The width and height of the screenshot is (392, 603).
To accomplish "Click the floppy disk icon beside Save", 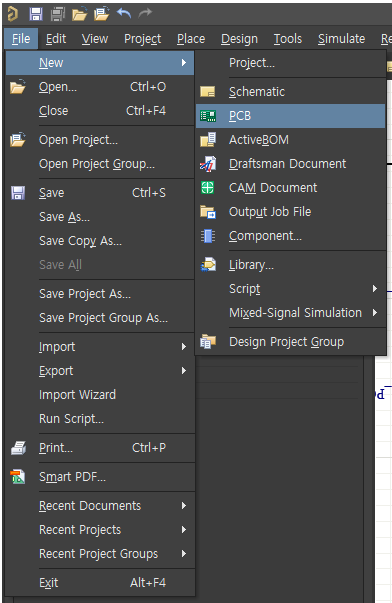I will tap(18, 193).
